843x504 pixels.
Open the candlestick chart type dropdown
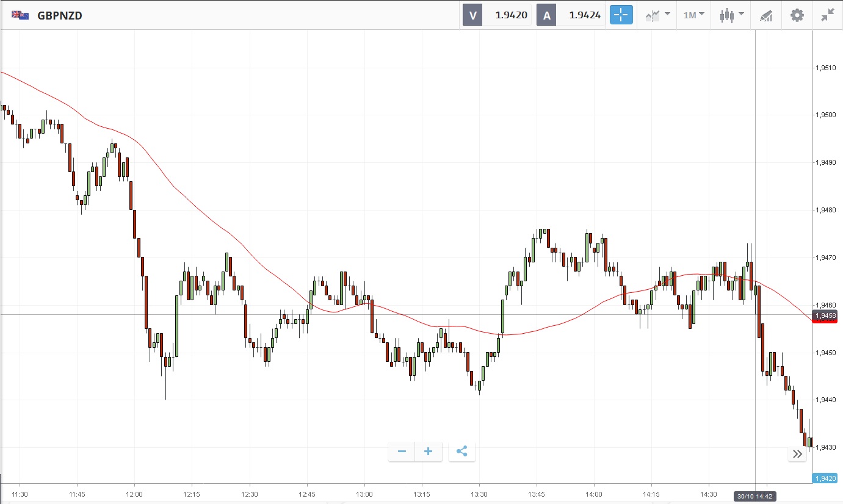pyautogui.click(x=731, y=15)
